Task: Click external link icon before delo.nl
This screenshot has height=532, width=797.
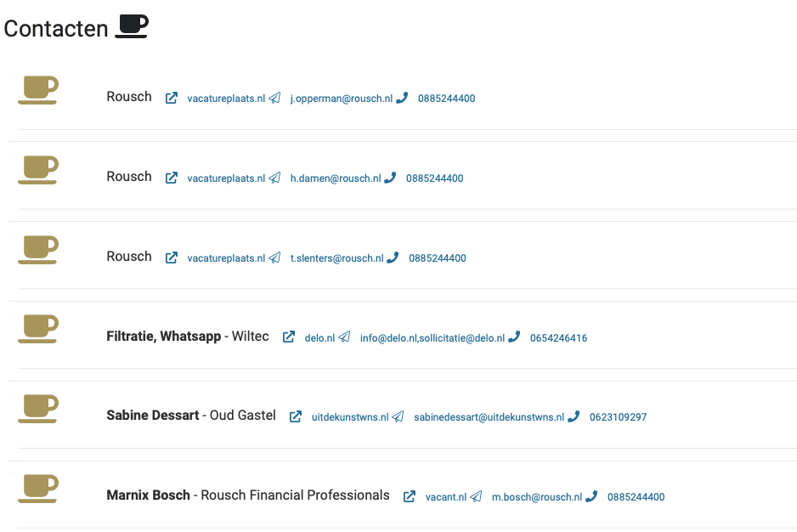Action: [x=289, y=337]
